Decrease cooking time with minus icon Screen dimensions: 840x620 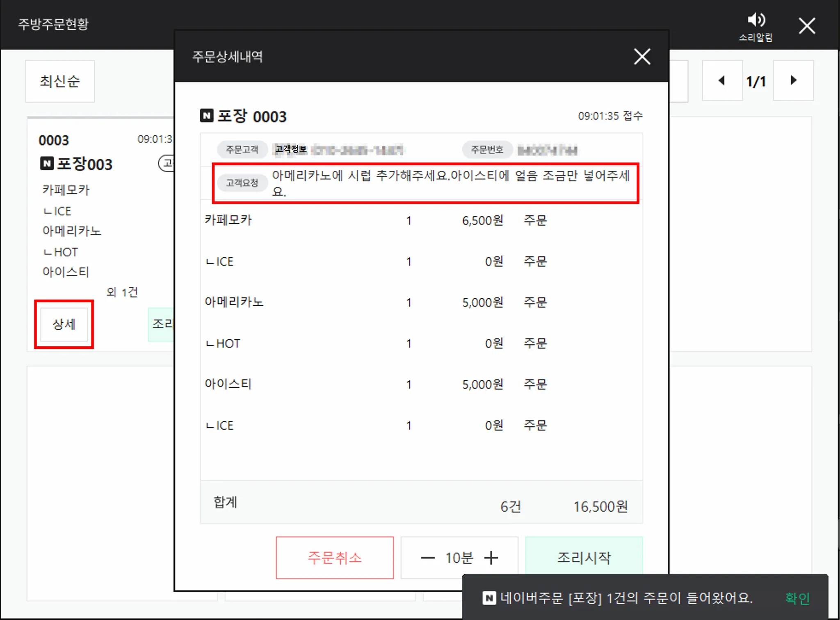tap(428, 558)
